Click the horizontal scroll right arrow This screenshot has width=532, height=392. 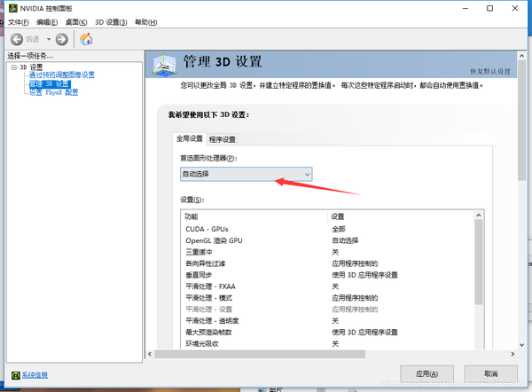512,354
